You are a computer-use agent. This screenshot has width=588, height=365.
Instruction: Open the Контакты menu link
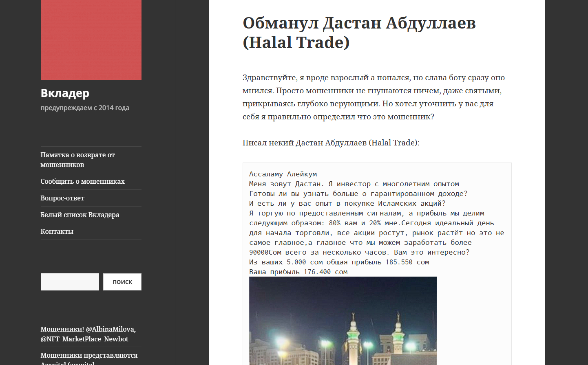(57, 231)
